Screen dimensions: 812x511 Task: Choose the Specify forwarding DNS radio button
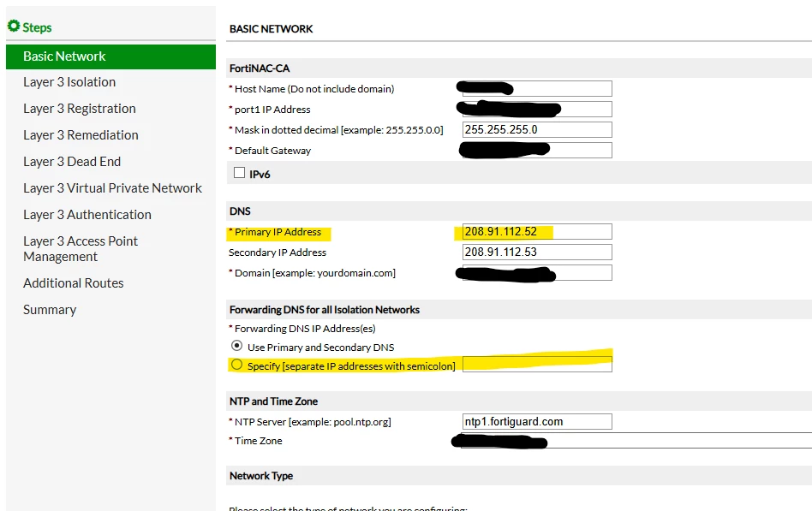(236, 365)
